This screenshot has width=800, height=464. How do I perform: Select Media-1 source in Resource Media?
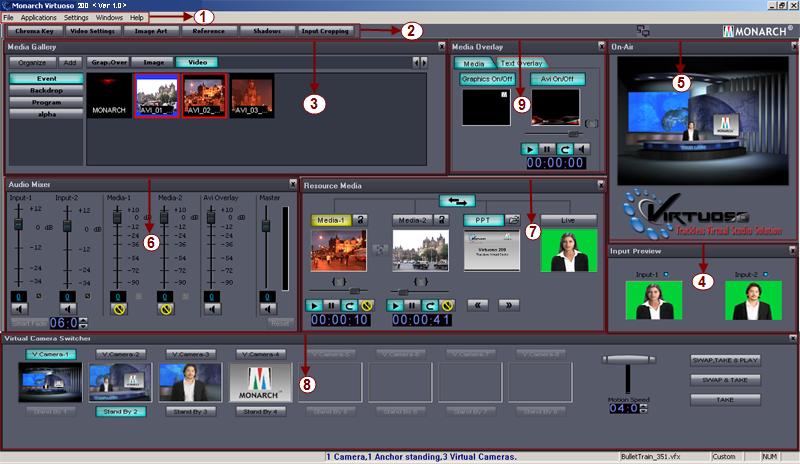[331, 220]
